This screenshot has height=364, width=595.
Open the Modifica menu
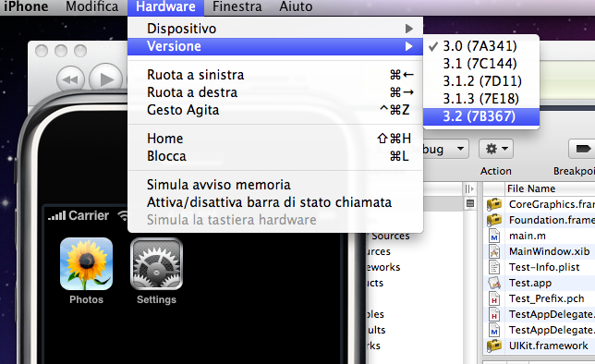[91, 6]
